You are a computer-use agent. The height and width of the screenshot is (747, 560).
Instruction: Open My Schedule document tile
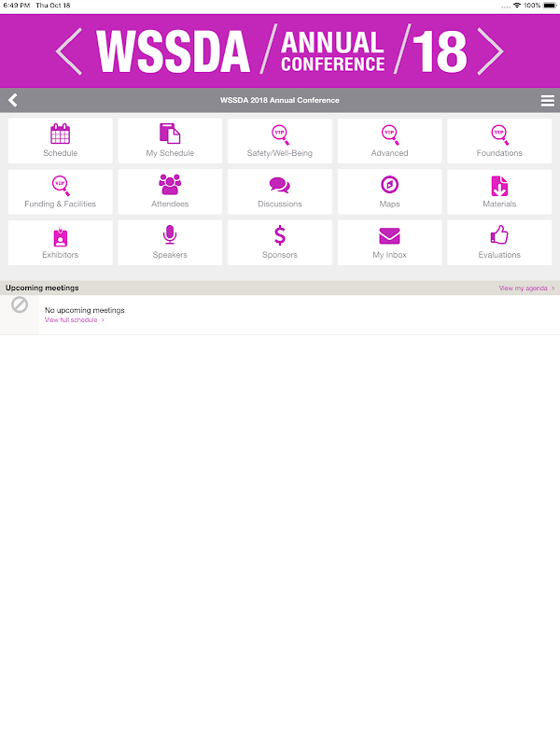170,141
